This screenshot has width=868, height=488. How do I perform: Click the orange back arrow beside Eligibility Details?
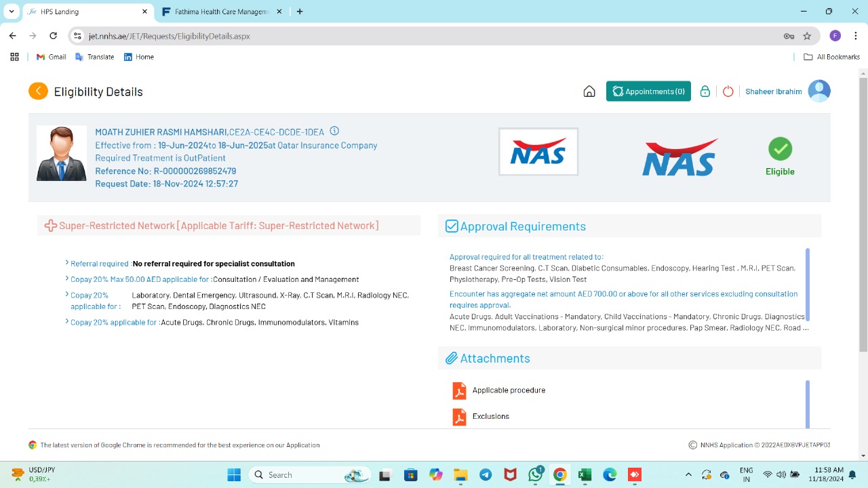38,91
